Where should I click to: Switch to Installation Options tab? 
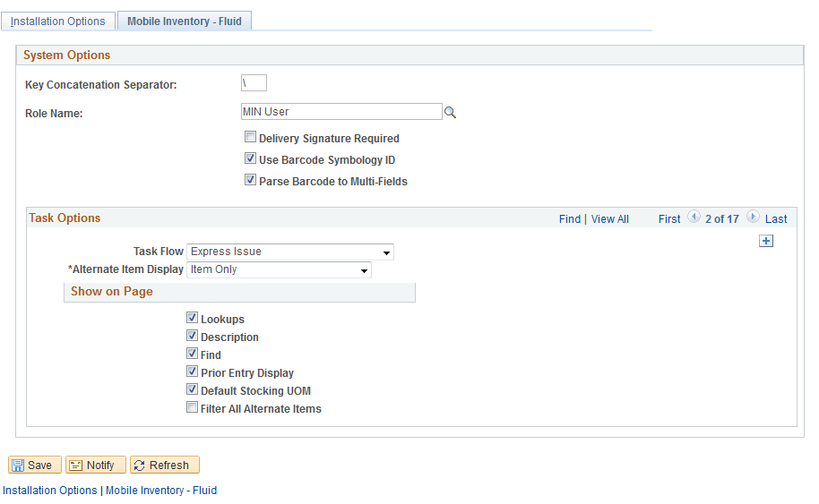[58, 21]
